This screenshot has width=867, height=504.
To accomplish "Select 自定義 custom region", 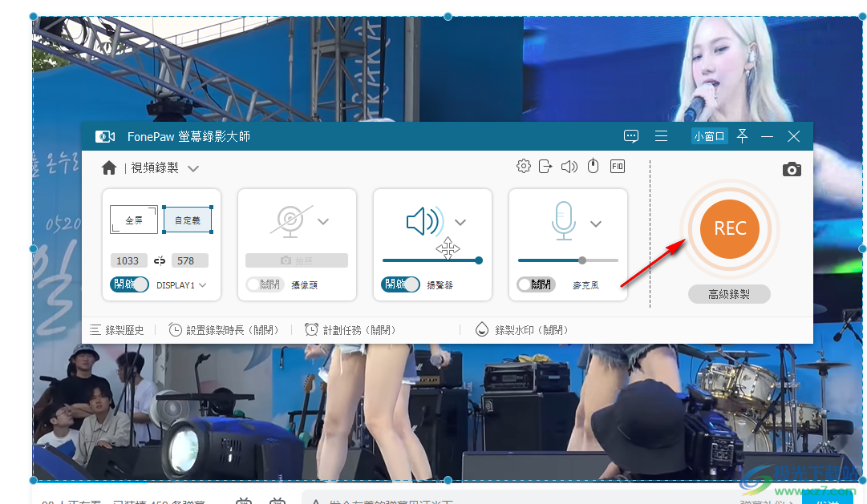I will pyautogui.click(x=188, y=220).
